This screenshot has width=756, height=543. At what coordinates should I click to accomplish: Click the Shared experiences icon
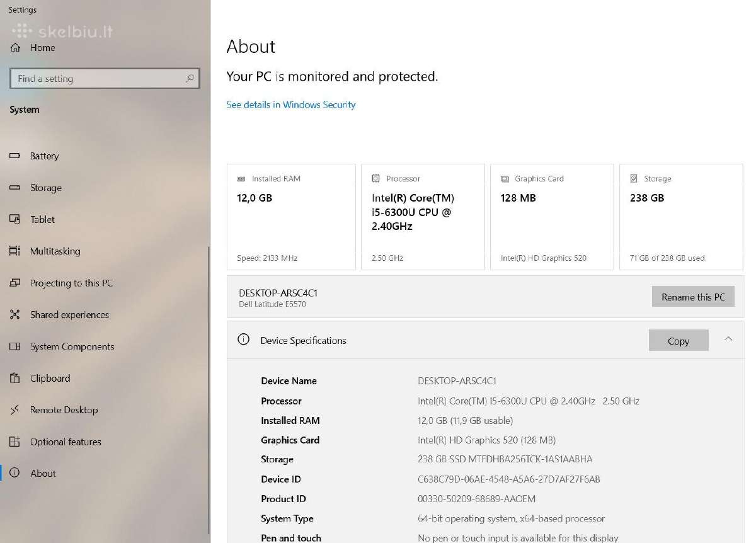15,314
